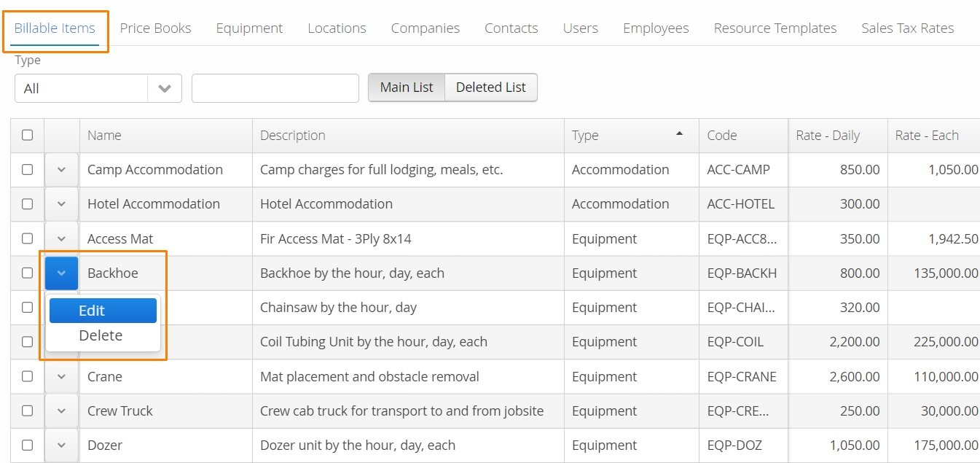
Task: Open the Type filter dropdown showing All
Action: pyautogui.click(x=98, y=88)
